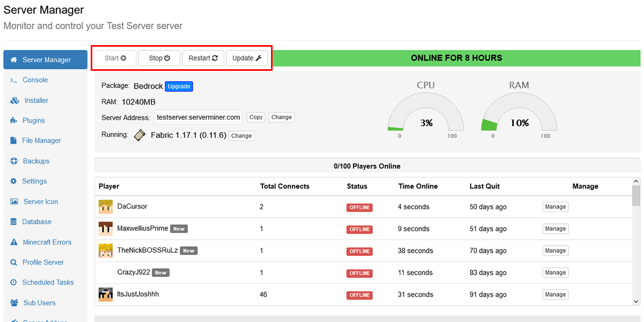Click the New badge next to CrazyJ922

pyautogui.click(x=161, y=273)
